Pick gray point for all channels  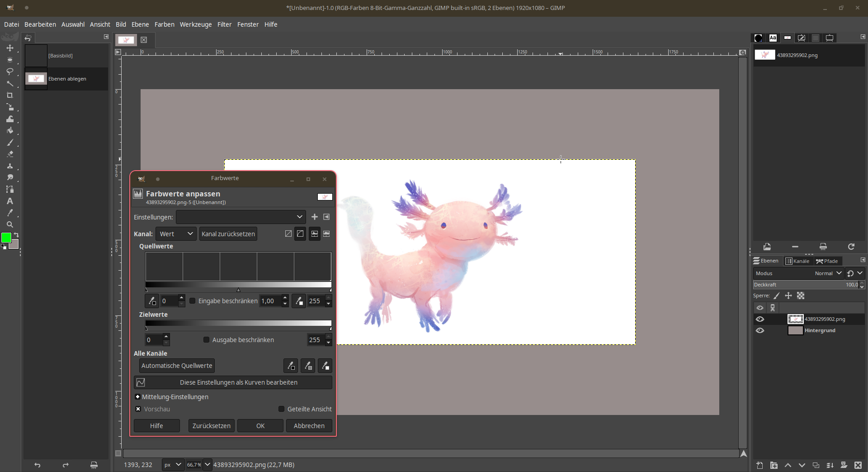click(308, 366)
